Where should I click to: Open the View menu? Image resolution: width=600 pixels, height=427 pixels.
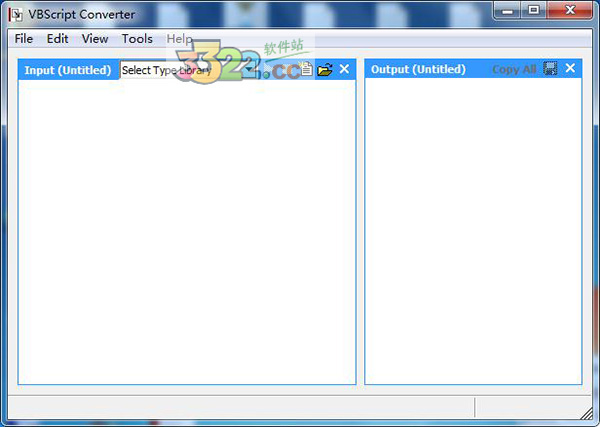pyautogui.click(x=95, y=39)
